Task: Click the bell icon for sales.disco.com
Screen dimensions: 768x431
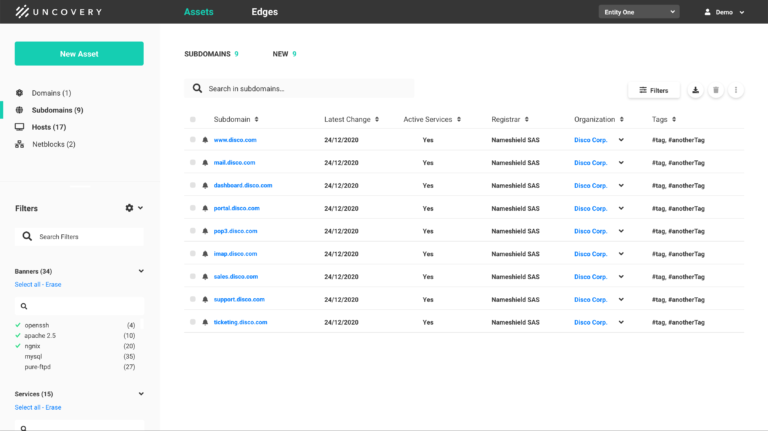Action: [x=205, y=277]
